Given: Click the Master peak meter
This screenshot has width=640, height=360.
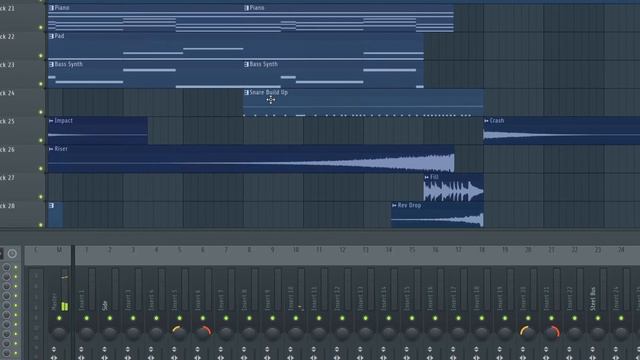Looking at the screenshot, I should coord(64,290).
